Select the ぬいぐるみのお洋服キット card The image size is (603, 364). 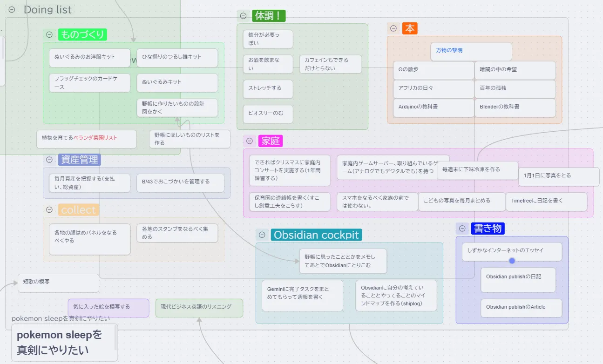90,58
